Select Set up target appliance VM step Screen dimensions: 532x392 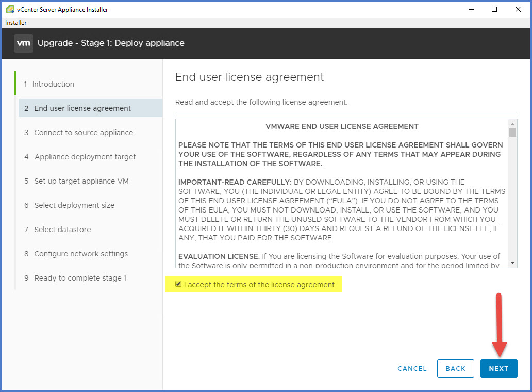tap(81, 181)
